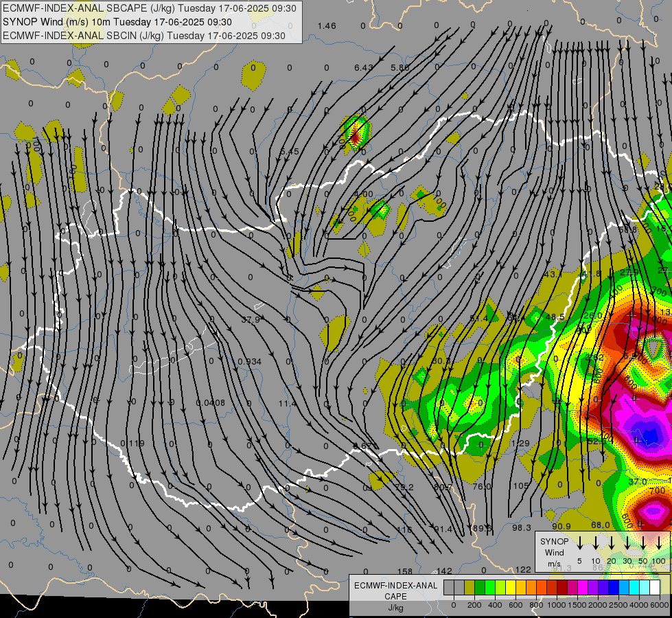Click the SBCIN title line in header
The width and height of the screenshot is (672, 618).
coord(144,36)
